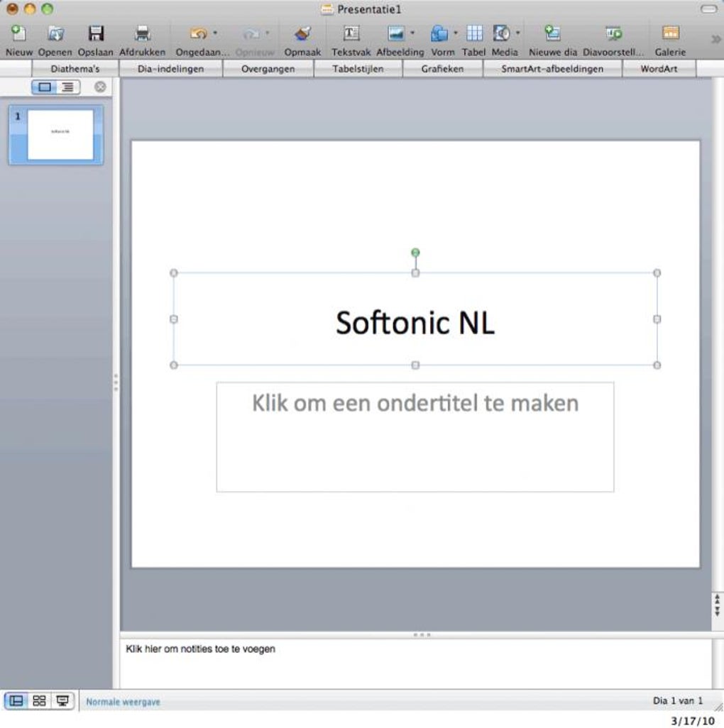This screenshot has width=724, height=728.
Task: Switch to Dia-indelingen tab
Action: coord(170,69)
